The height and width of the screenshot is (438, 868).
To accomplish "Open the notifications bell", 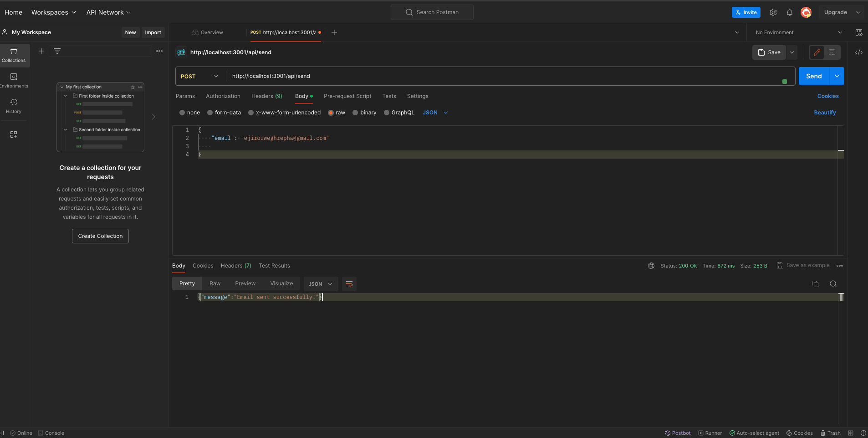I will [790, 12].
